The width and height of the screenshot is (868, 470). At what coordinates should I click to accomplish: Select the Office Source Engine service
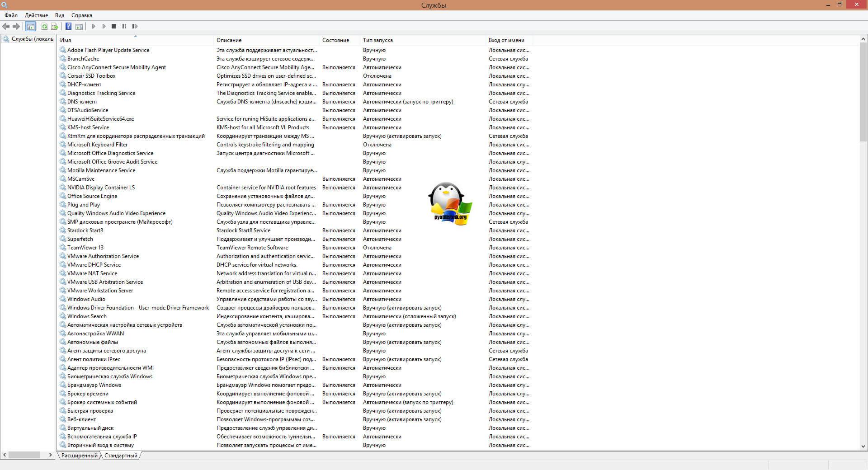[92, 196]
